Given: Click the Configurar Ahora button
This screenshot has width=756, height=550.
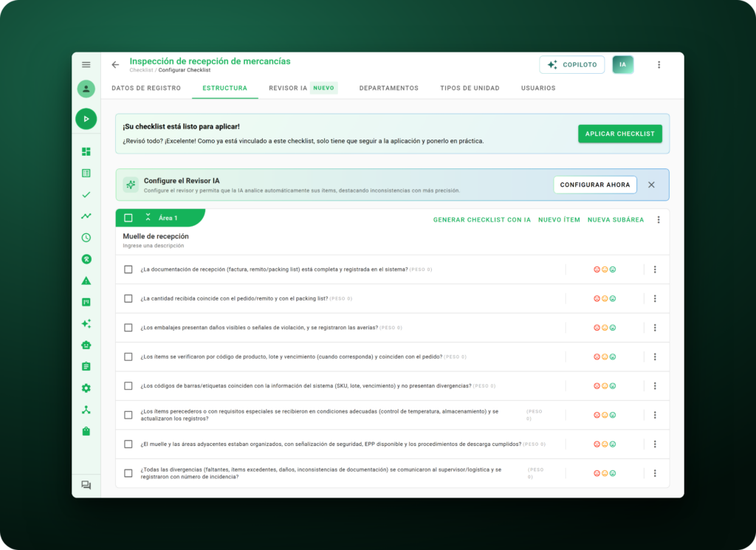Looking at the screenshot, I should coord(595,185).
